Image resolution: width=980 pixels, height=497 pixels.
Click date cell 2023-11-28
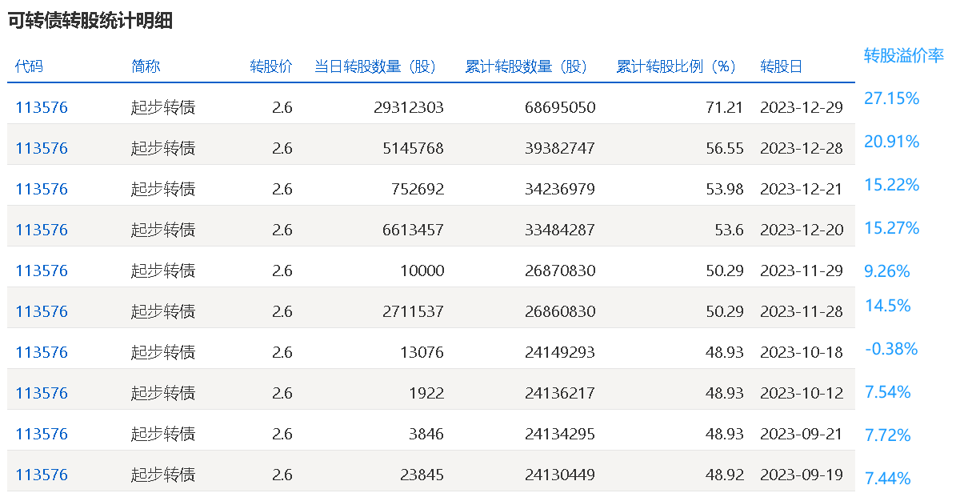click(x=802, y=311)
